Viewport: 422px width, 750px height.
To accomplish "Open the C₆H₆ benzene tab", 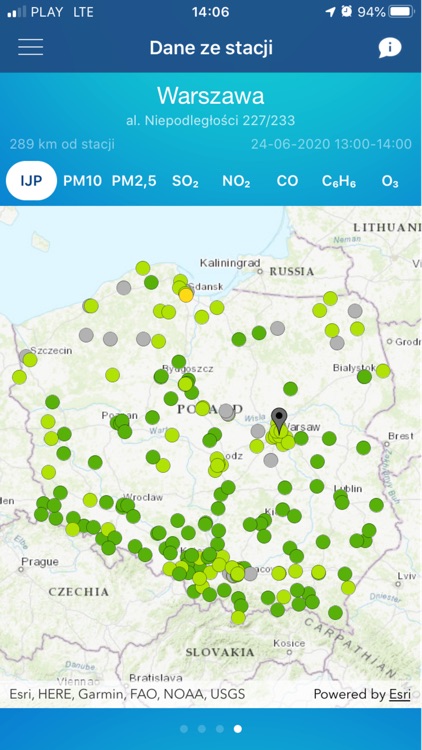I will [339, 181].
